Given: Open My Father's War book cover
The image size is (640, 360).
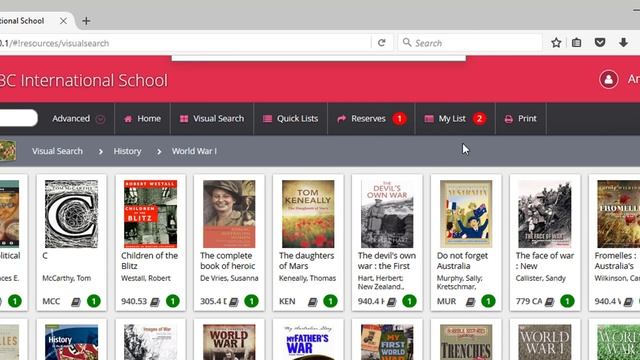Looking at the screenshot, I should pos(308,342).
